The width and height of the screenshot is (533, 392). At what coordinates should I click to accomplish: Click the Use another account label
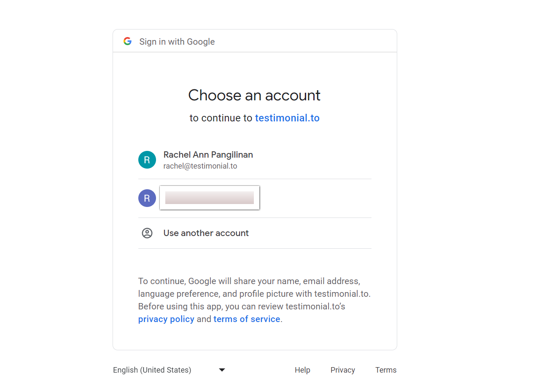point(206,233)
